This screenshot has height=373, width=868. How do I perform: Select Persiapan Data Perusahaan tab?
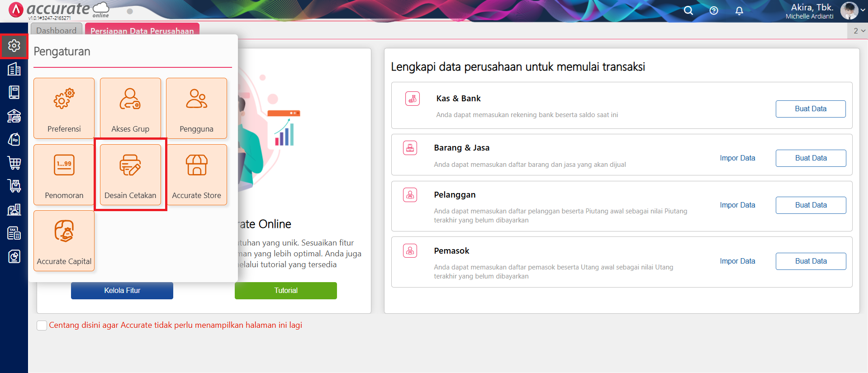click(x=142, y=30)
